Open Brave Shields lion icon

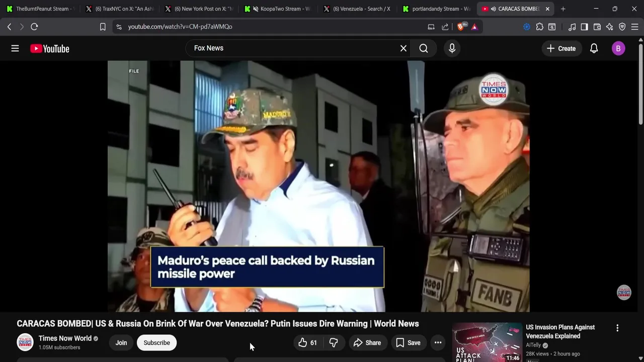click(x=461, y=27)
